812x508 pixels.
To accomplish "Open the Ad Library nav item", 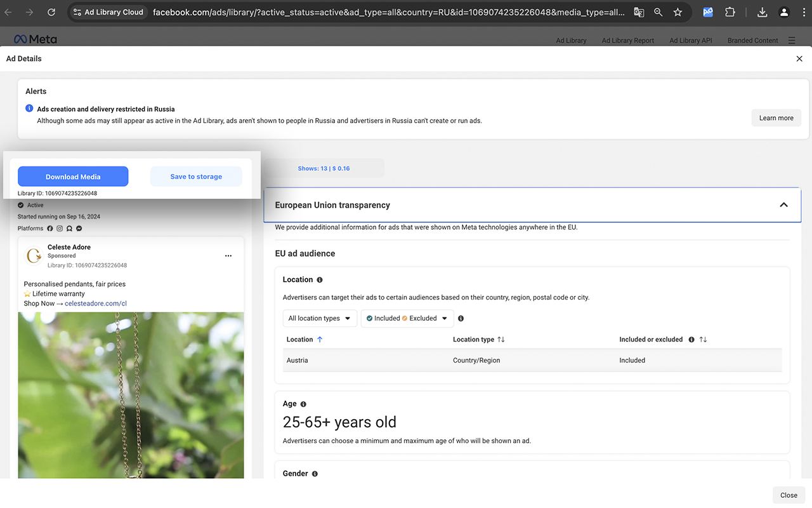I will pyautogui.click(x=571, y=41).
